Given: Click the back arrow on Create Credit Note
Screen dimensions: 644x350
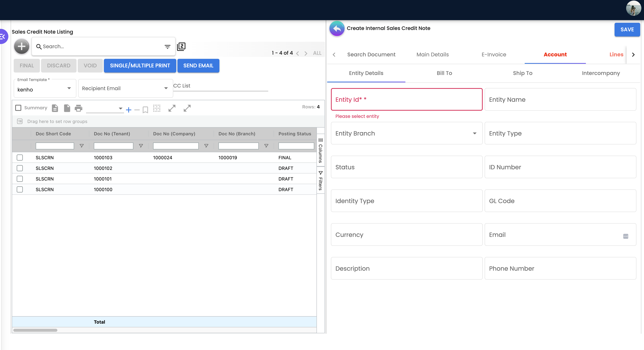Looking at the screenshot, I should 337,28.
